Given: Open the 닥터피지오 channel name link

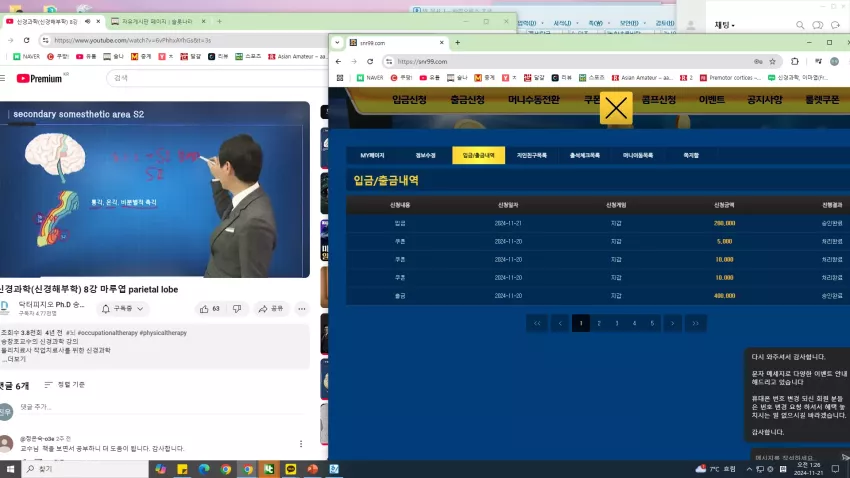Looking at the screenshot, I should [51, 305].
